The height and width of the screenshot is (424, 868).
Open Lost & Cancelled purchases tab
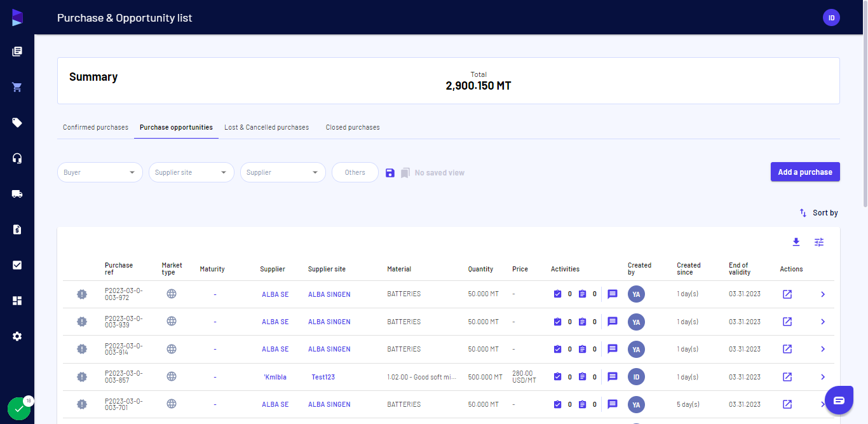pyautogui.click(x=266, y=127)
